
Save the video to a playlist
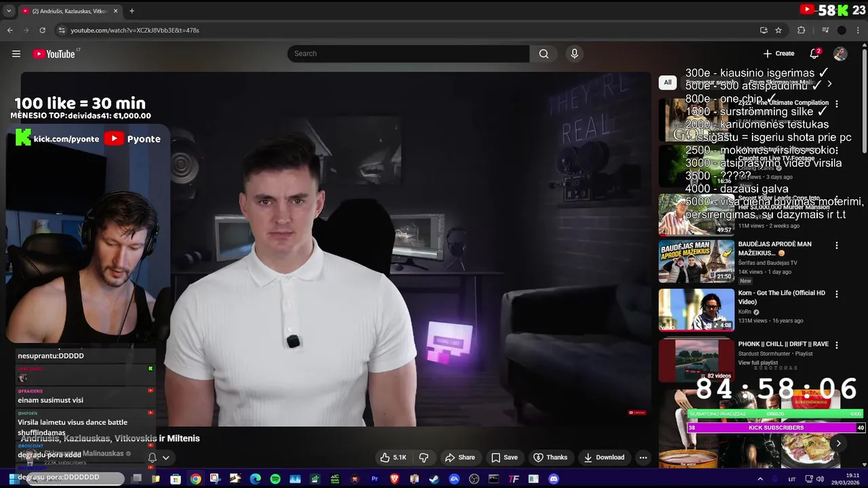[505, 457]
